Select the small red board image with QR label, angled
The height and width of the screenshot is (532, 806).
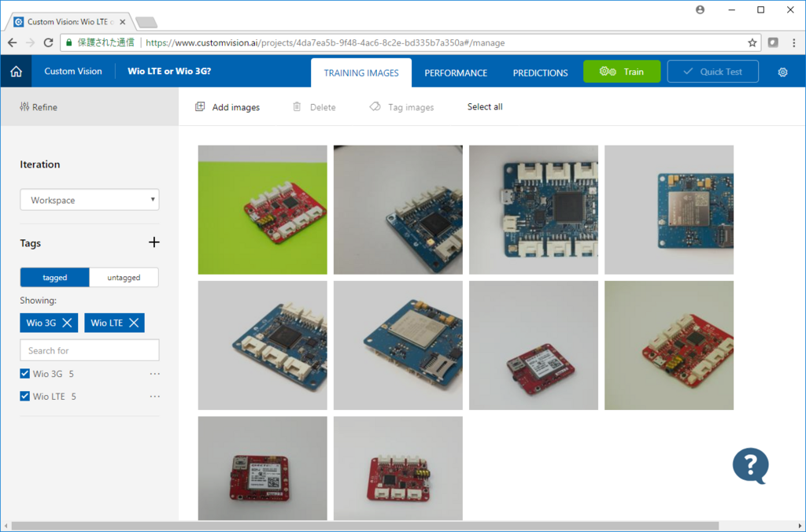click(x=534, y=345)
